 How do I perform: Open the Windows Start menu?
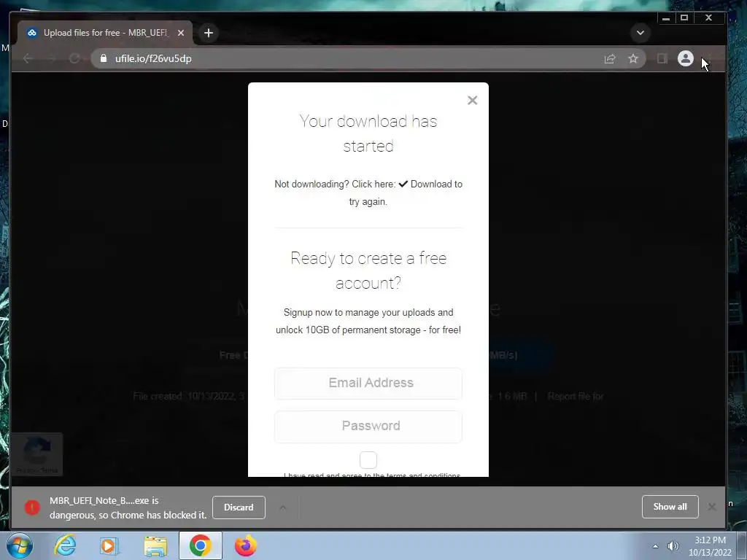20,545
